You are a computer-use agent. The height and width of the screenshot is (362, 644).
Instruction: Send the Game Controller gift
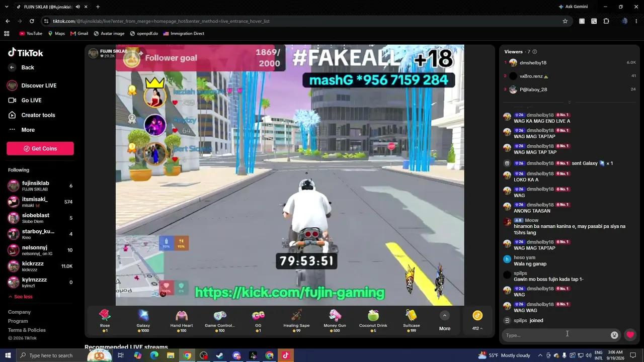(x=220, y=320)
